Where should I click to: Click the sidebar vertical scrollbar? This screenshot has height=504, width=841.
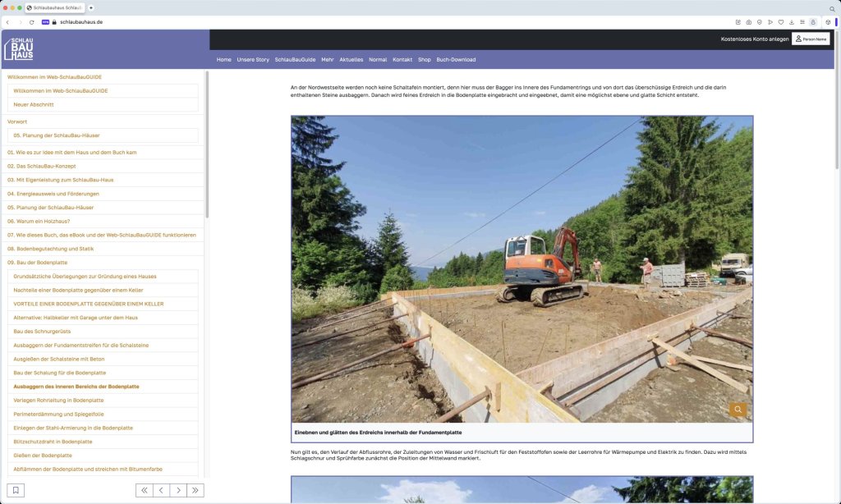pos(207,148)
